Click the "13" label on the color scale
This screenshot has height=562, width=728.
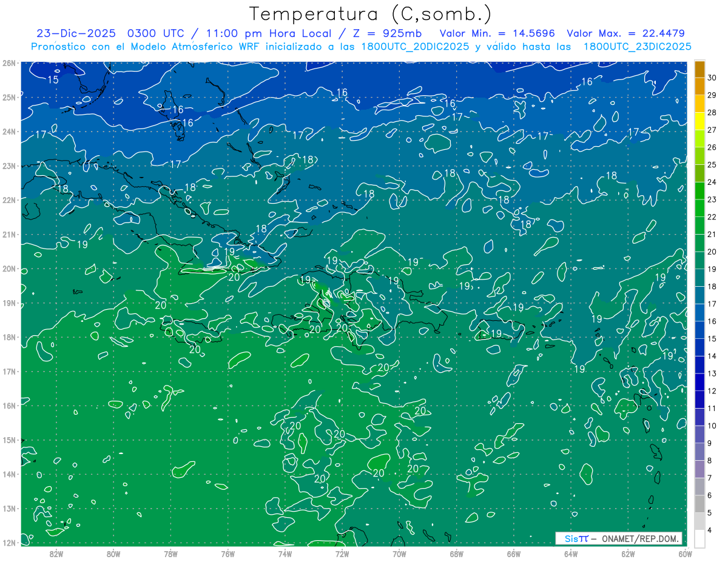point(712,373)
